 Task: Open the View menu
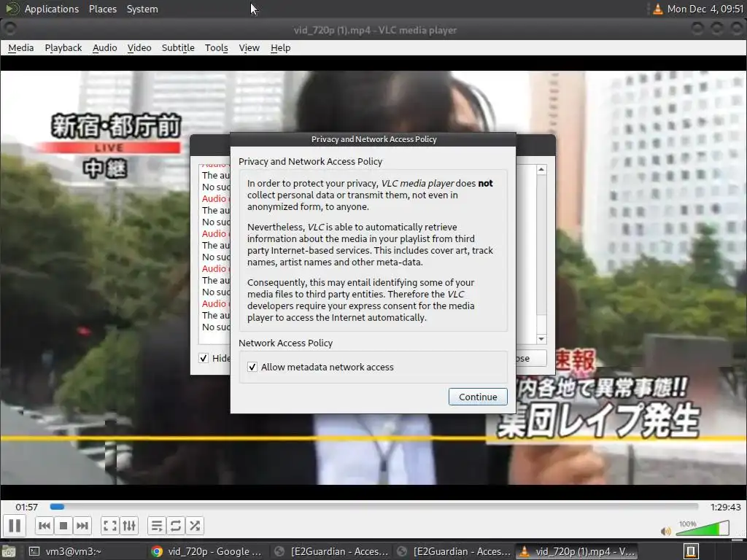point(249,47)
